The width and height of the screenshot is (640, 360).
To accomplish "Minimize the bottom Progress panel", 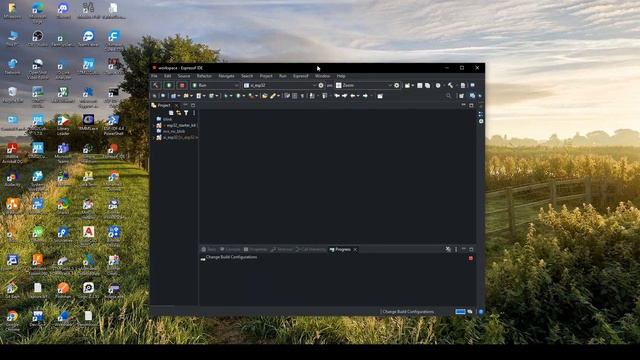I will coord(464,249).
